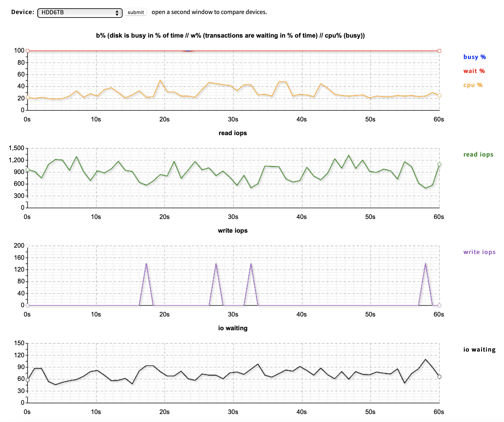Click the 'io waiting' chart title
504x422 pixels.
[x=233, y=328]
